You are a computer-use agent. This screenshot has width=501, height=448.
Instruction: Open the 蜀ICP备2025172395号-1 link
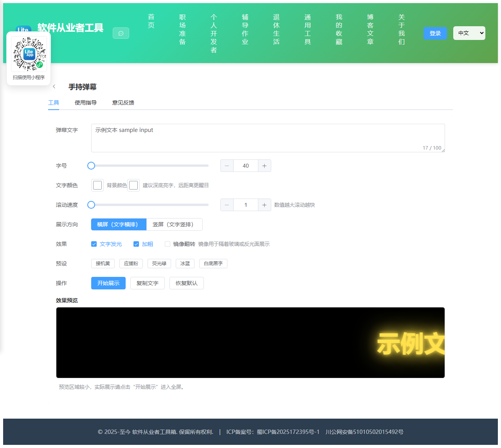point(288,432)
